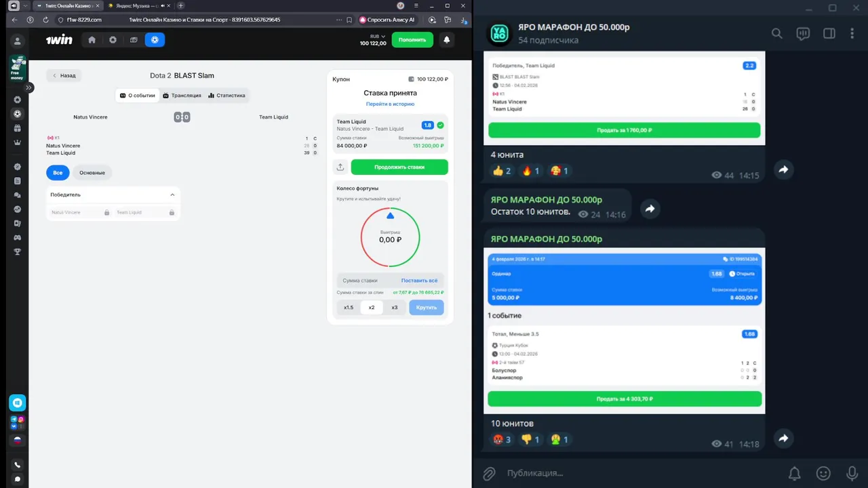Click 'Продать за 4 303,70 ₽' in Telegram
Viewport: 868px width, 488px height.
[x=625, y=399]
